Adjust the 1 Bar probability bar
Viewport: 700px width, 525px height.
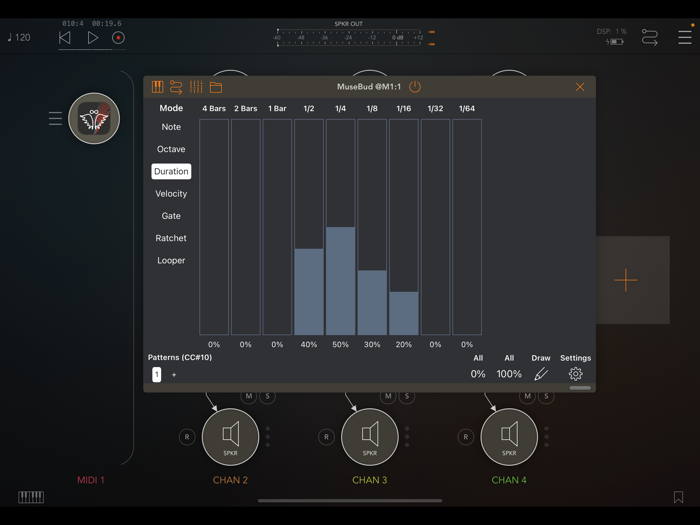tap(277, 227)
